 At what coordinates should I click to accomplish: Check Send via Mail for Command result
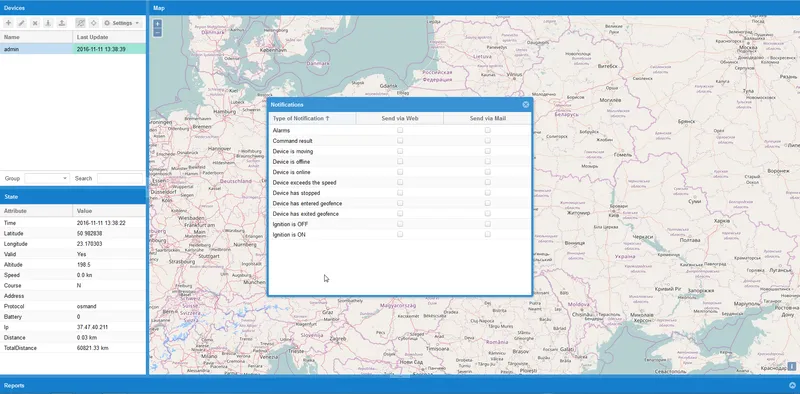(488, 140)
